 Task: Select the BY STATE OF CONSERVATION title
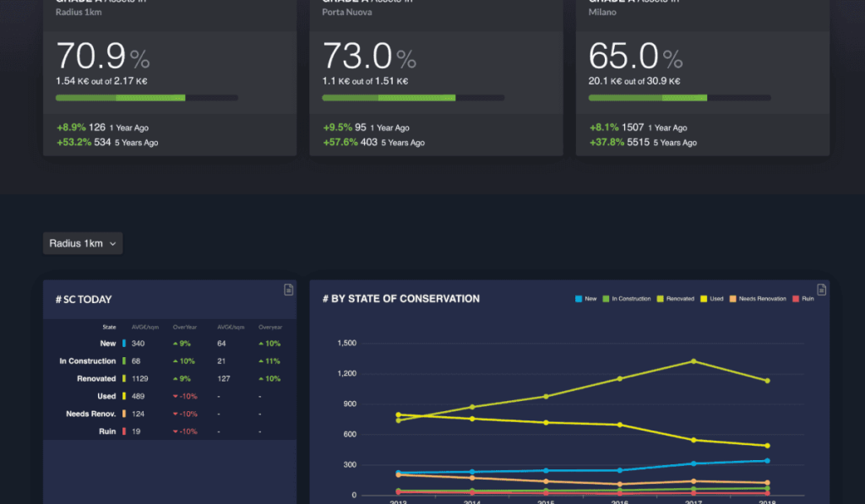400,299
